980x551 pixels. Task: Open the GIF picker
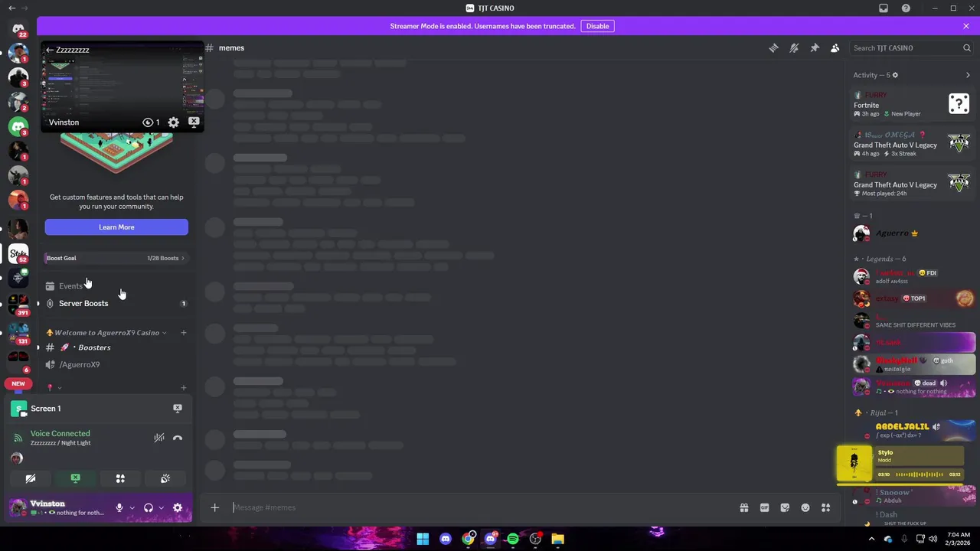[x=764, y=507]
